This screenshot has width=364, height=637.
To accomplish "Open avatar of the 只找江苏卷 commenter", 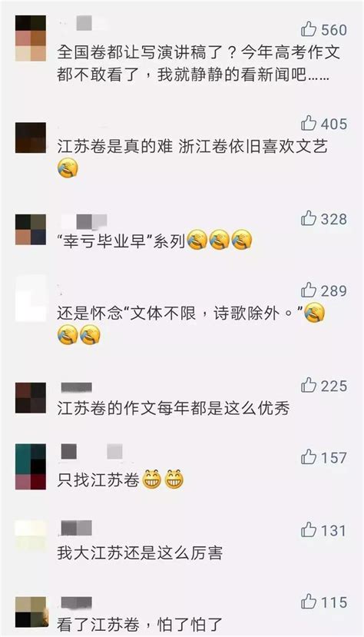I will point(31,466).
